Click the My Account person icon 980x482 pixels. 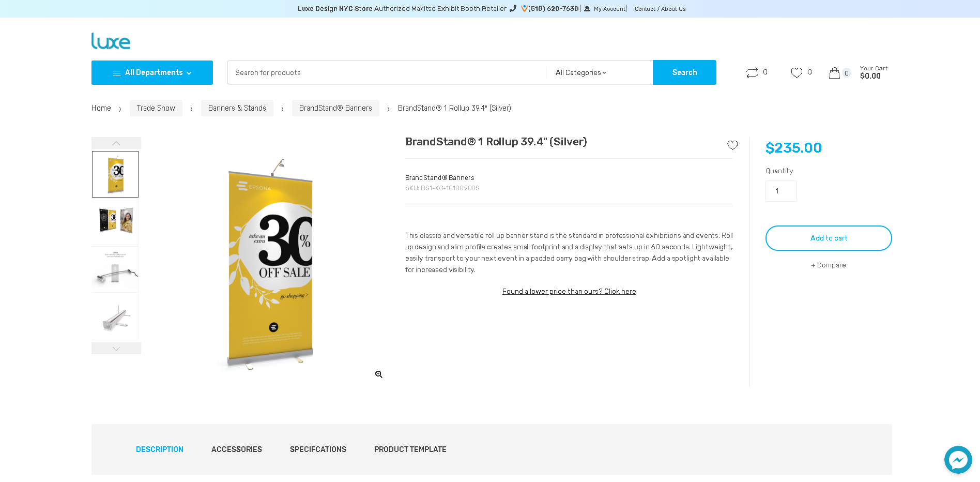587,9
